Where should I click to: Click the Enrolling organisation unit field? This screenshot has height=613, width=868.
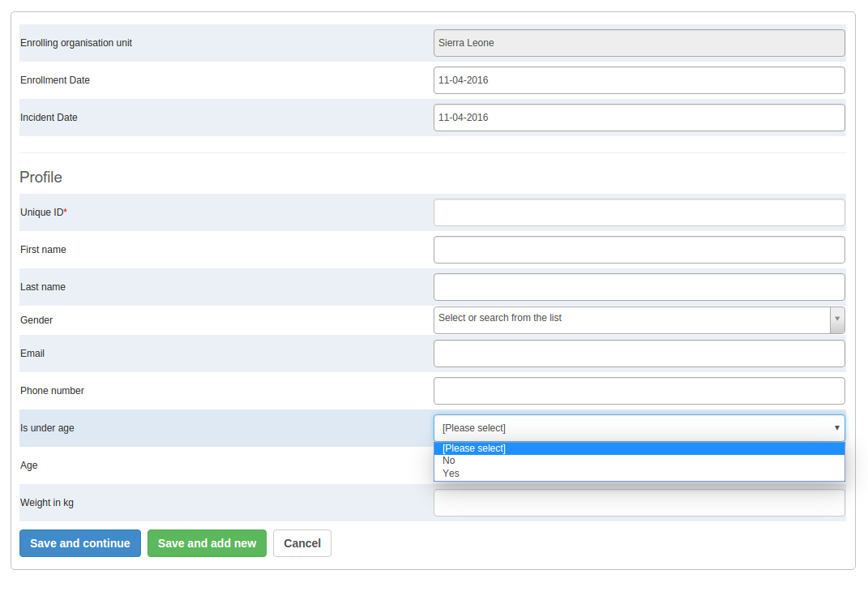pyautogui.click(x=639, y=43)
